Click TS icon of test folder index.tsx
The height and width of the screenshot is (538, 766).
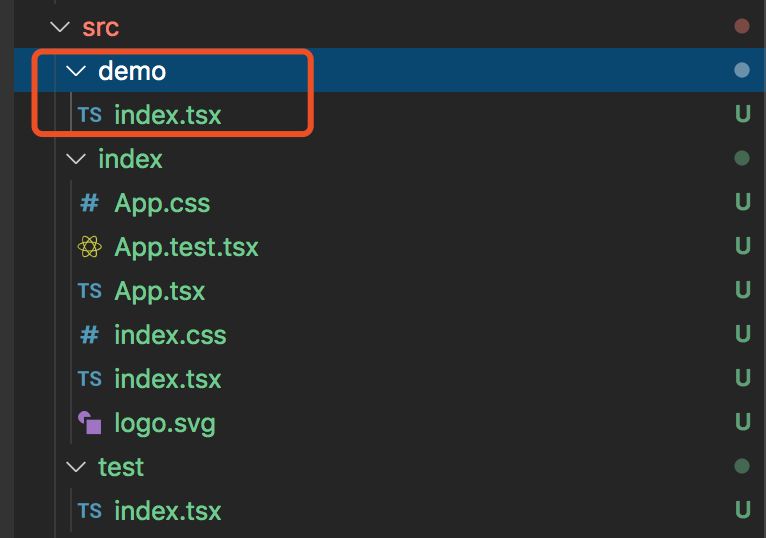click(x=89, y=511)
